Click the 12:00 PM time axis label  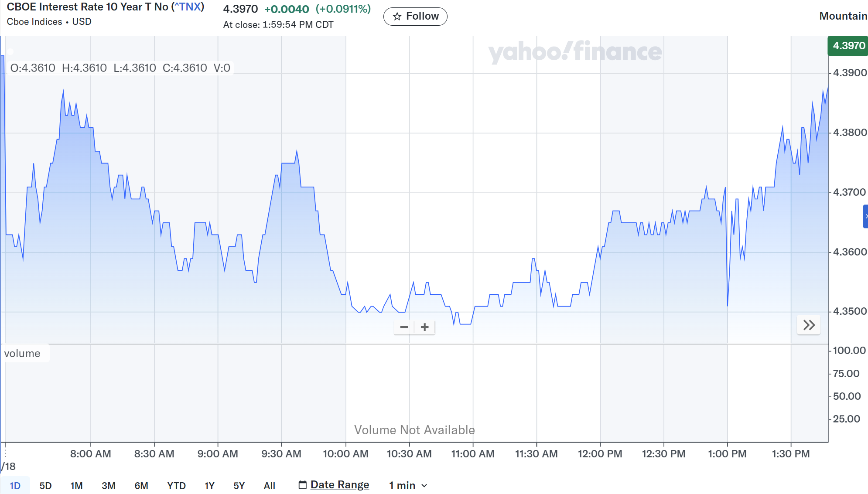click(600, 454)
